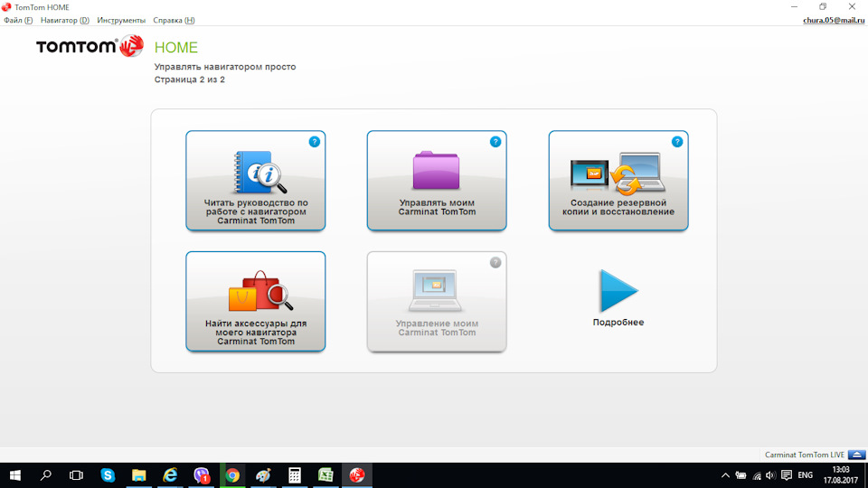Click the blue Подробнее arrow

pyautogui.click(x=618, y=291)
